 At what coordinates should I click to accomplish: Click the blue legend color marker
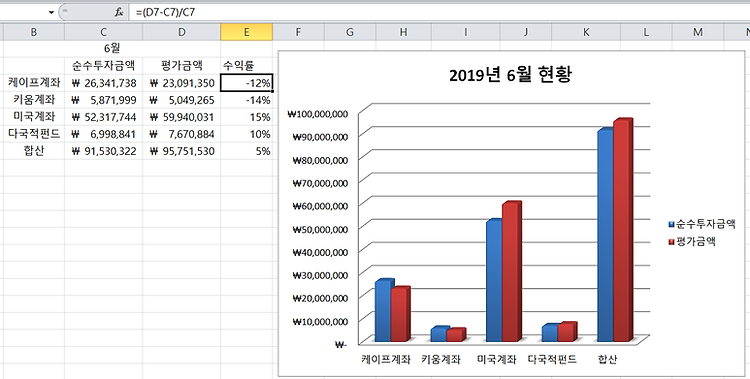(x=672, y=224)
